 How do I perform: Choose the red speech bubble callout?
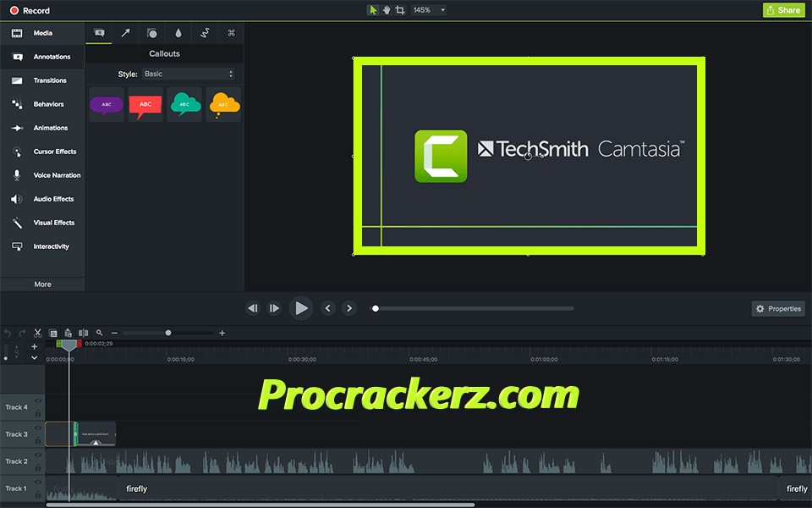[x=145, y=105]
